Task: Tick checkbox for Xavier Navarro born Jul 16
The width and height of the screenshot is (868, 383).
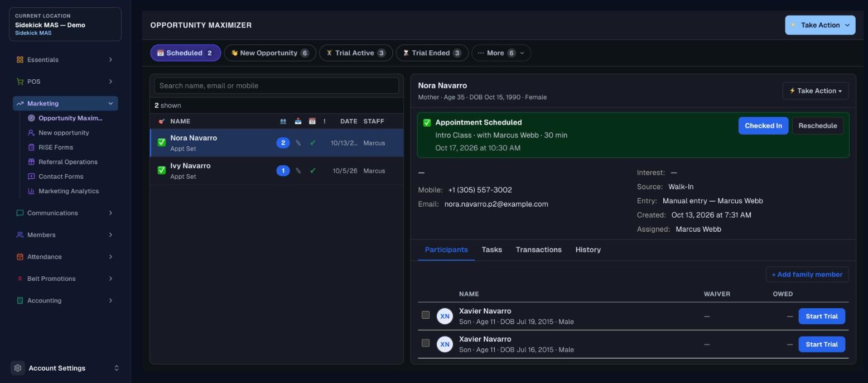Action: (x=426, y=343)
